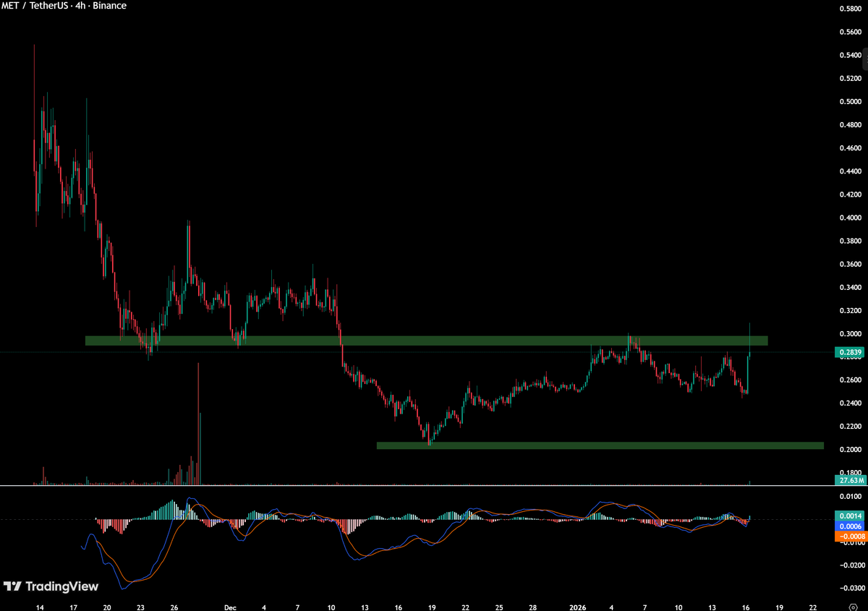Select the blue MACD value 0.0006
The image size is (868, 611).
(850, 526)
